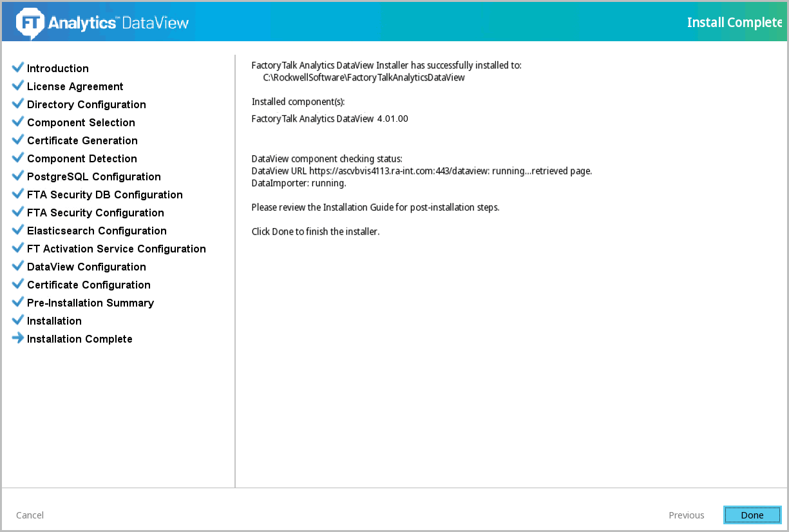
Task: Click the checkmark beside DataView Configuration
Action: (x=18, y=266)
